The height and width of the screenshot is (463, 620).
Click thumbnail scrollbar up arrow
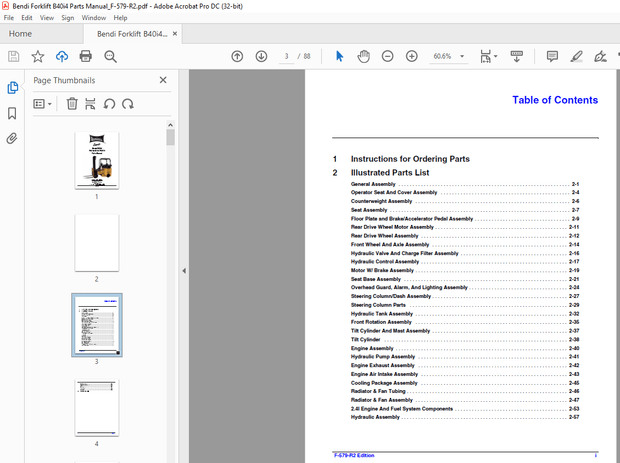coord(170,125)
